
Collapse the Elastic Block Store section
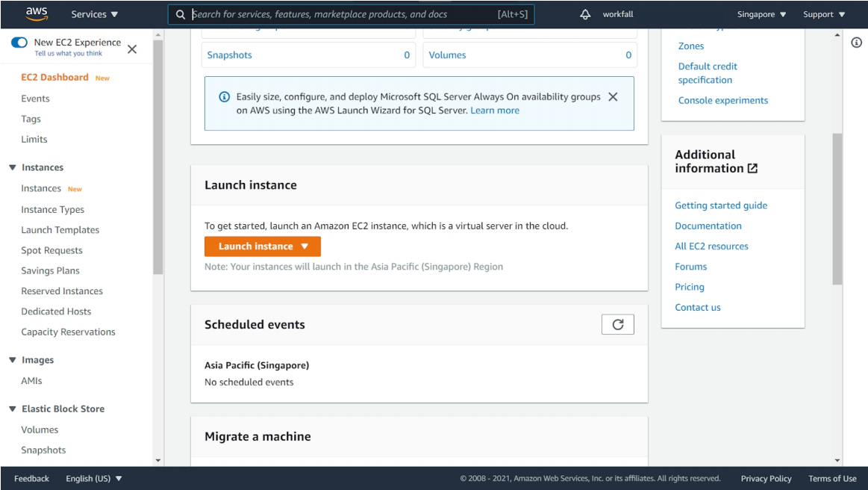[13, 409]
